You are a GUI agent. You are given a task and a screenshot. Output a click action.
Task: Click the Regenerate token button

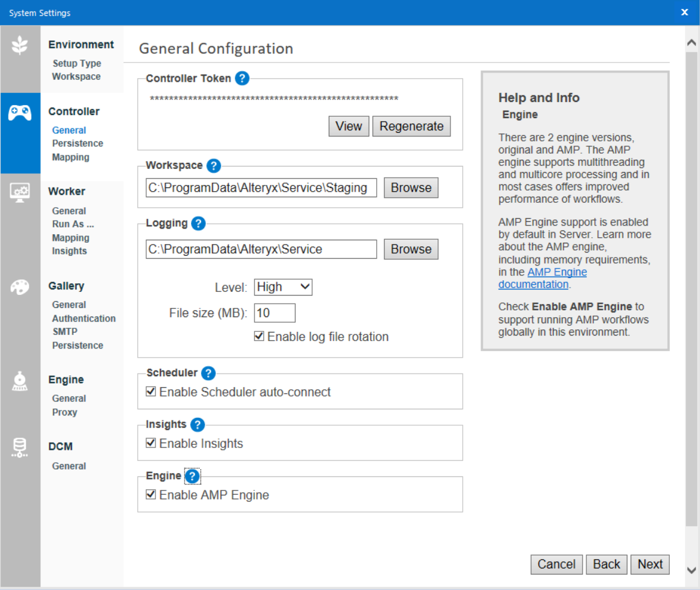coord(411,126)
